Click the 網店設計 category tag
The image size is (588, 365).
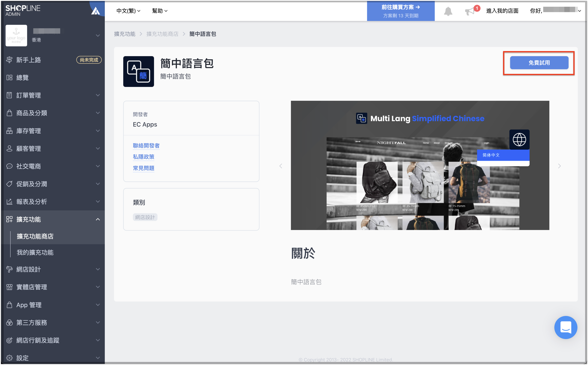(145, 217)
